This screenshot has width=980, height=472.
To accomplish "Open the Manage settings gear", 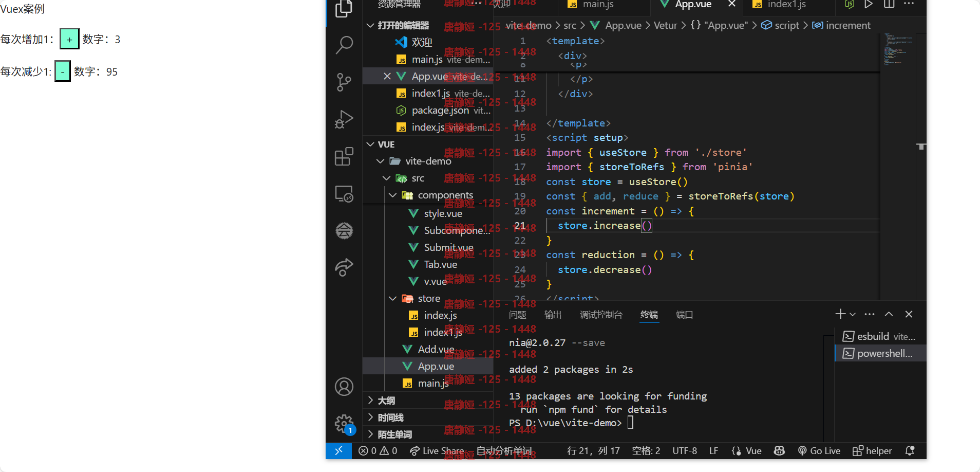I will point(344,424).
